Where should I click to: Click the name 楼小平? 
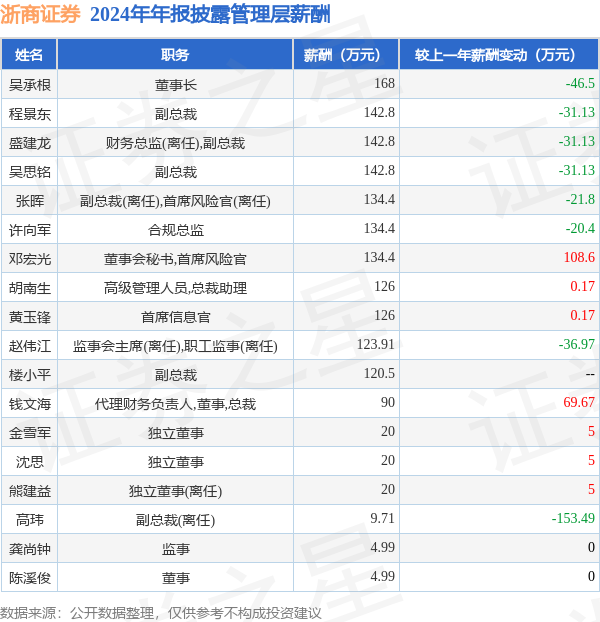coord(30,374)
